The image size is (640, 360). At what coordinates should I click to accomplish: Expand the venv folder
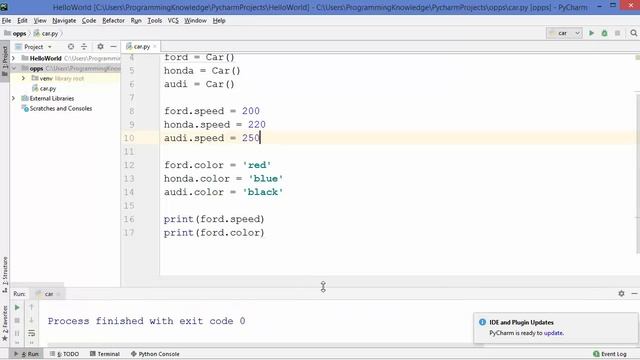coord(24,78)
